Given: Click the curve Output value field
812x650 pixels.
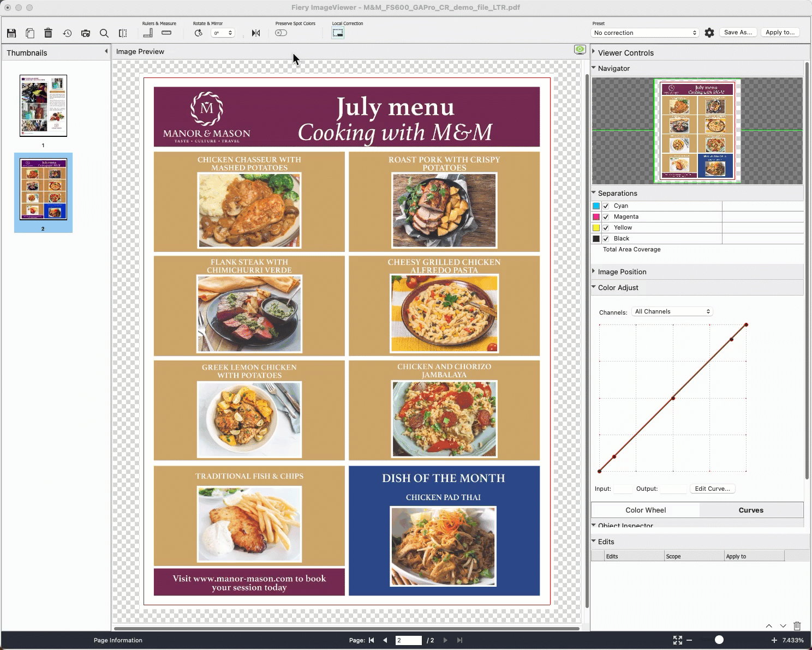Looking at the screenshot, I should click(x=673, y=489).
